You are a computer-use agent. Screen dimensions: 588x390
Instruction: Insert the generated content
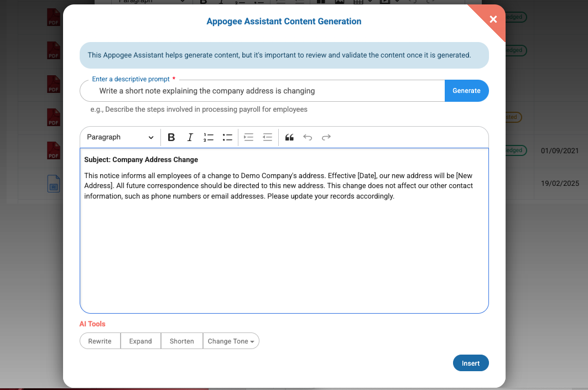(471, 363)
